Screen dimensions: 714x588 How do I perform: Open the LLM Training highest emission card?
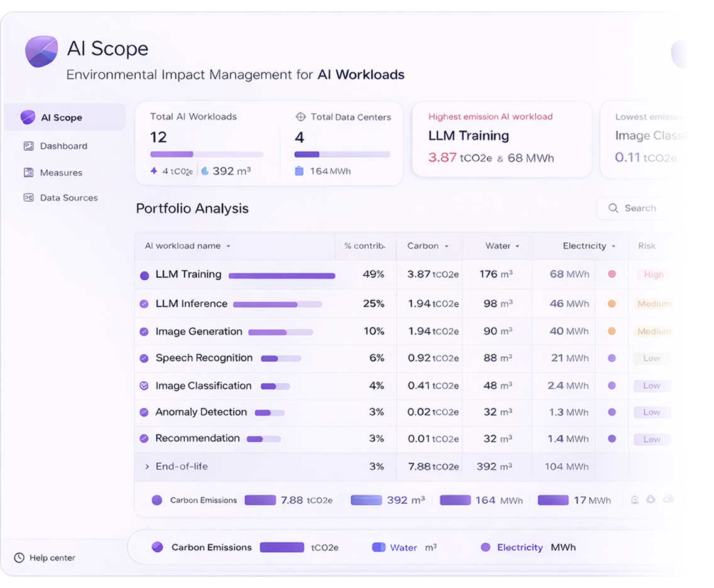pyautogui.click(x=502, y=139)
